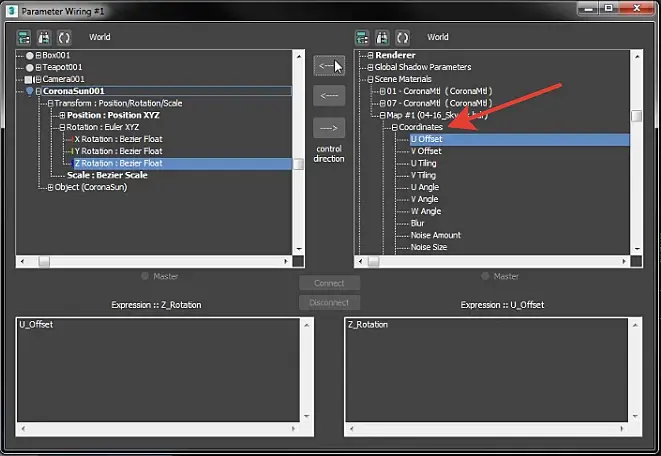This screenshot has width=661, height=456.
Task: Select U Offset parameter
Action: coord(520,139)
